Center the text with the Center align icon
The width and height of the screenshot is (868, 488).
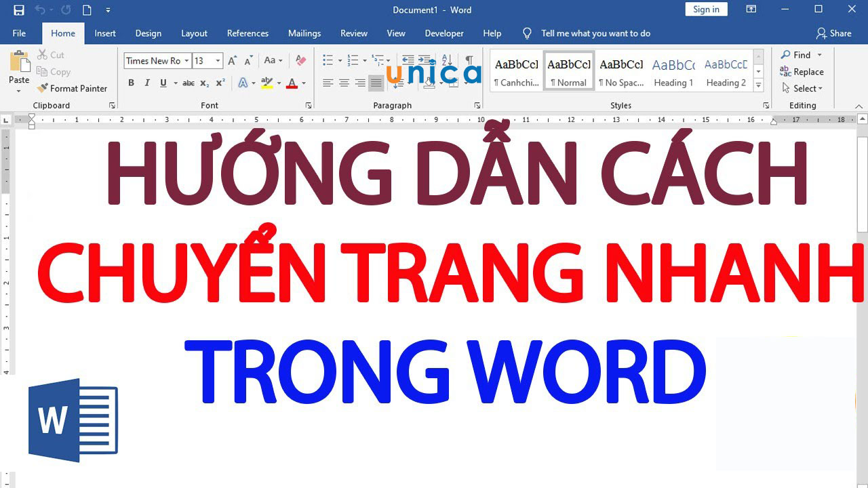coord(344,83)
